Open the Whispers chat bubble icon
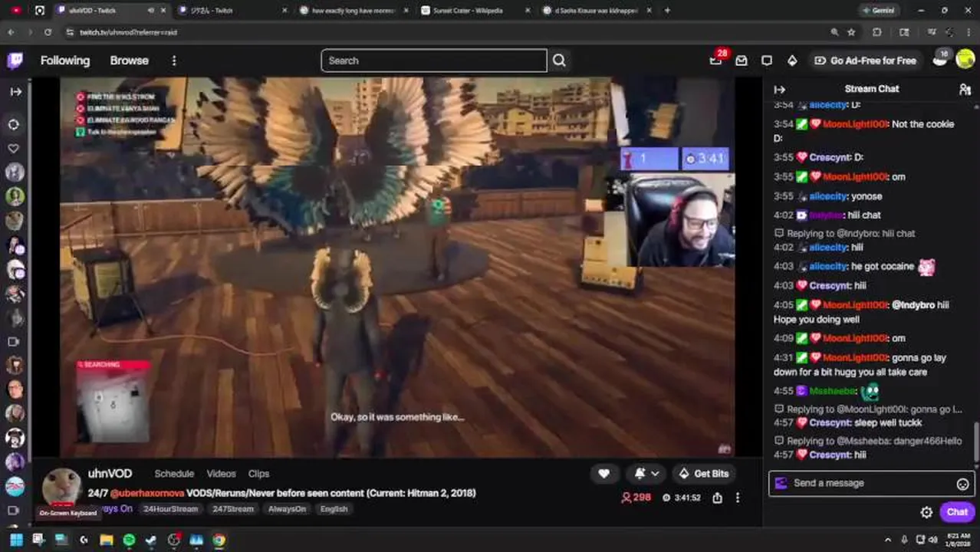980x552 pixels. point(767,61)
